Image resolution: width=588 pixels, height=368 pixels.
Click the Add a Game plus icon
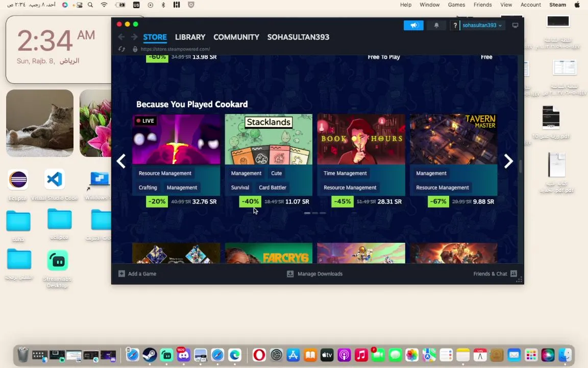pos(121,274)
